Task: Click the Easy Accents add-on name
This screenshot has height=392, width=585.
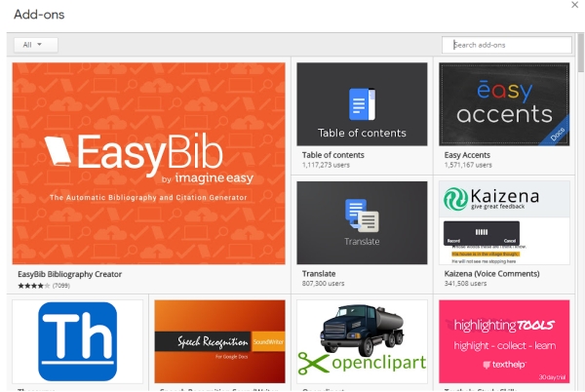Action: 467,155
